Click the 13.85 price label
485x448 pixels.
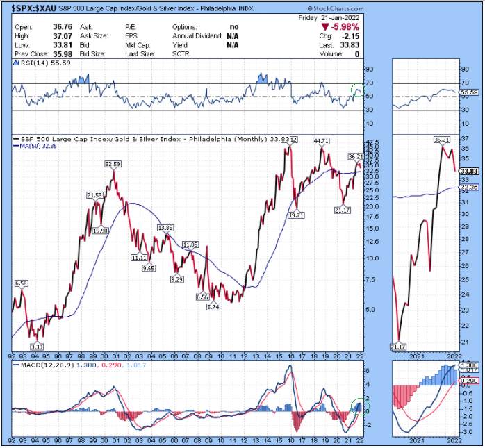coord(165,228)
